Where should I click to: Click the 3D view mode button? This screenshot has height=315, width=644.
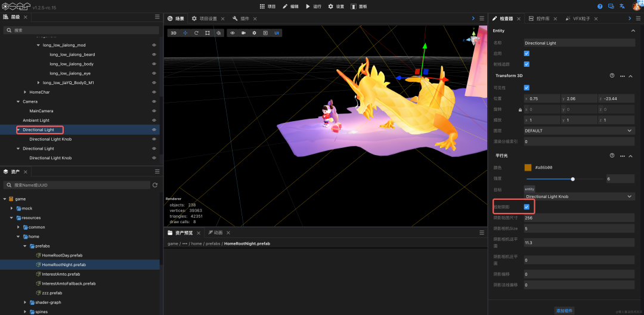point(174,33)
